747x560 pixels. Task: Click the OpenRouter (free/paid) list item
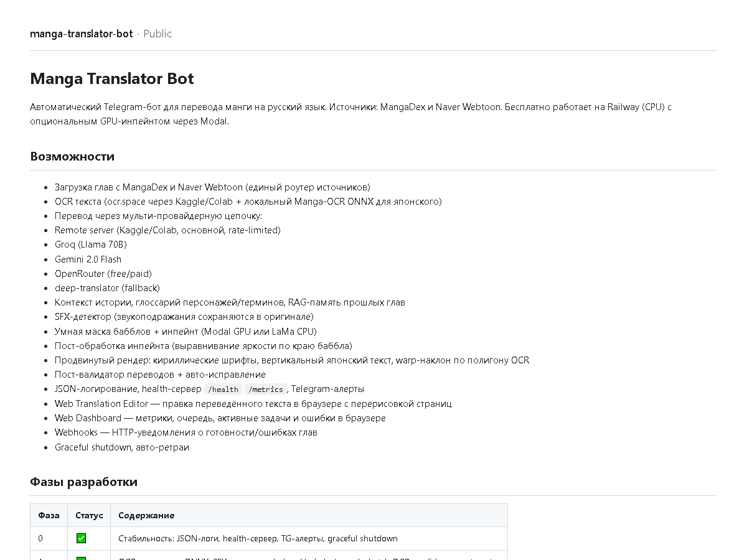103,274
